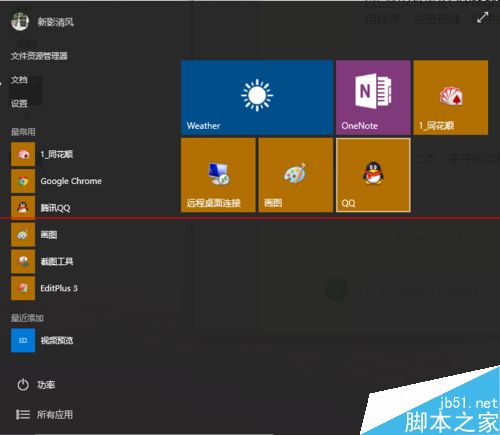
Task: Click the 新影清风 user account avatar
Action: coord(20,21)
